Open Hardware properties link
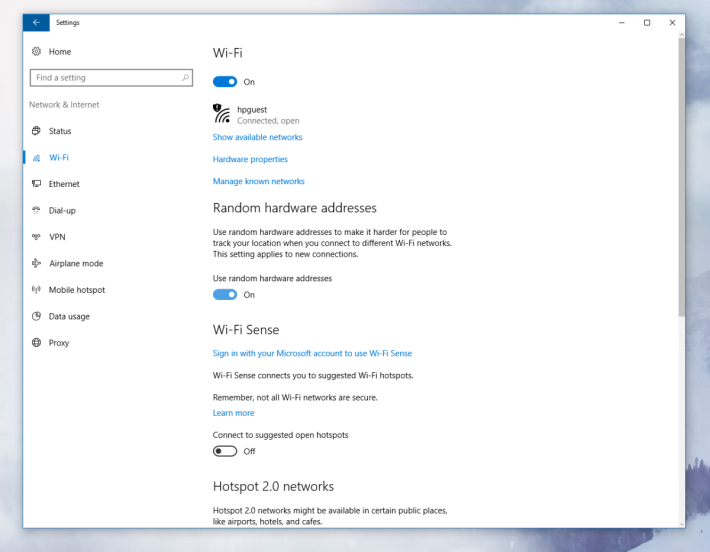 [x=250, y=159]
